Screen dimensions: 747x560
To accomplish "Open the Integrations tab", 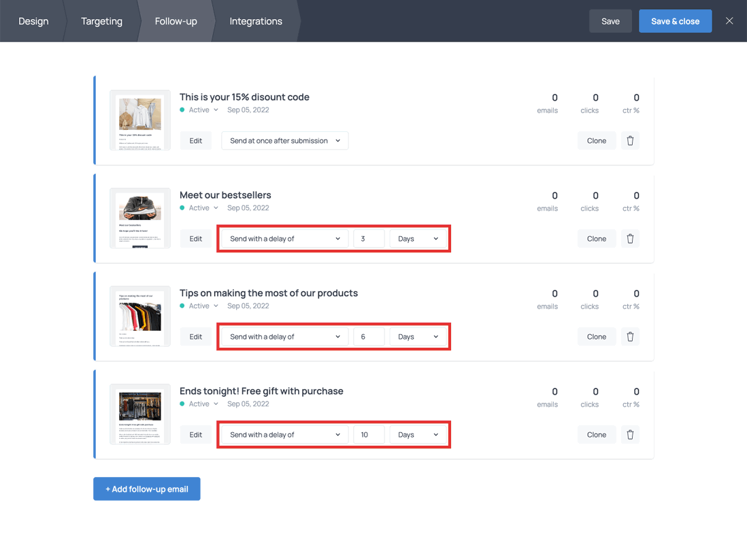I will point(255,21).
